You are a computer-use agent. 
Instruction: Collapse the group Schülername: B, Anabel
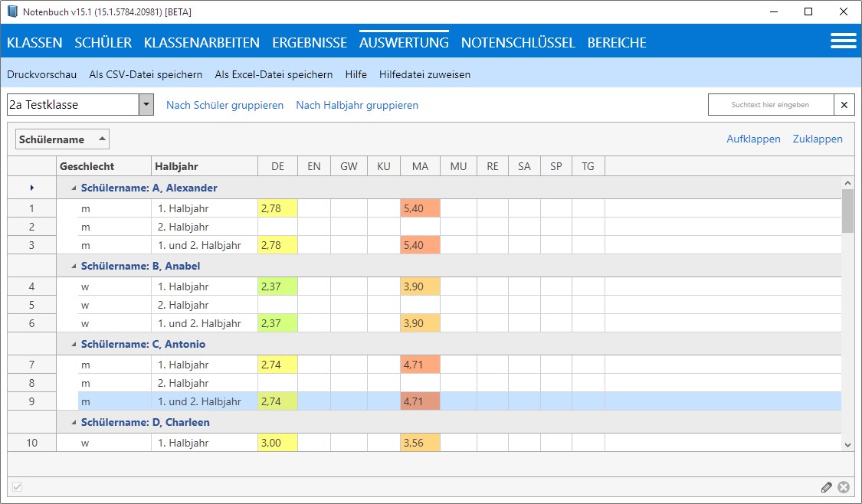[74, 267]
